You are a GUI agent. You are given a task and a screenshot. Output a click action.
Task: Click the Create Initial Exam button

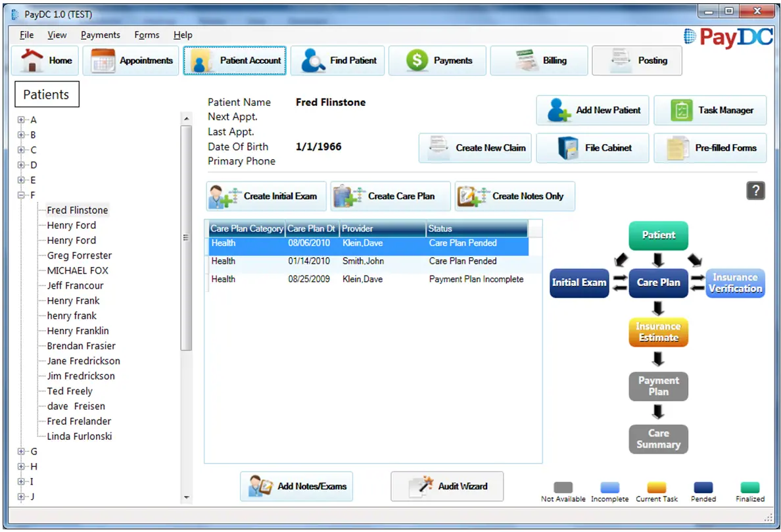tap(266, 196)
